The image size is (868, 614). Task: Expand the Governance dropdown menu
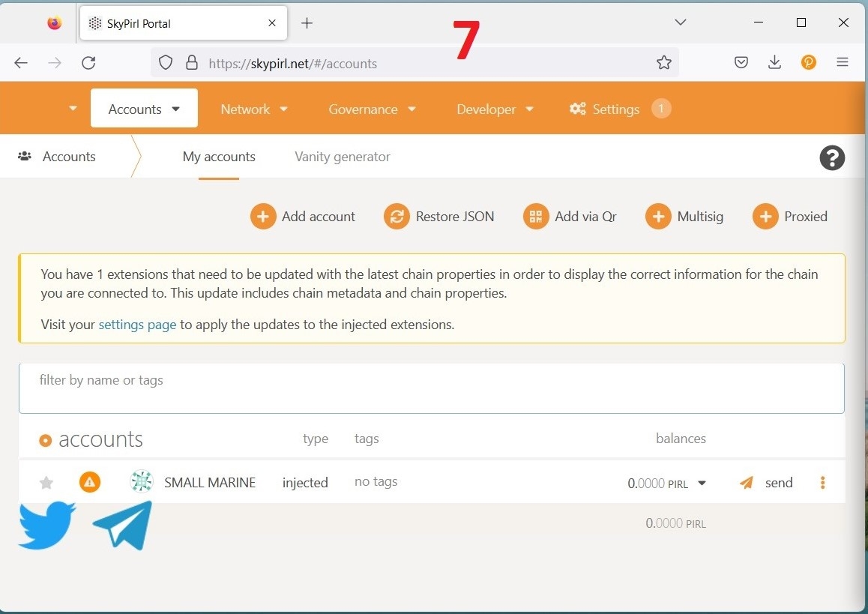point(372,109)
